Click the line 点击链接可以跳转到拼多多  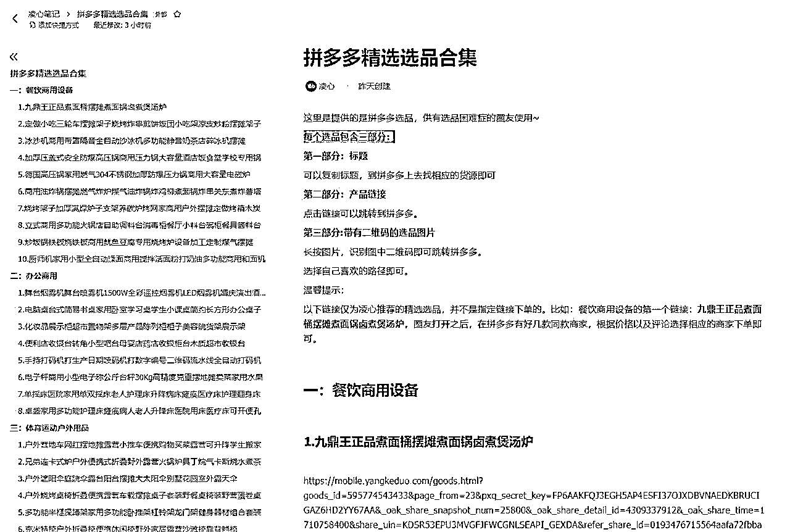tap(361, 214)
